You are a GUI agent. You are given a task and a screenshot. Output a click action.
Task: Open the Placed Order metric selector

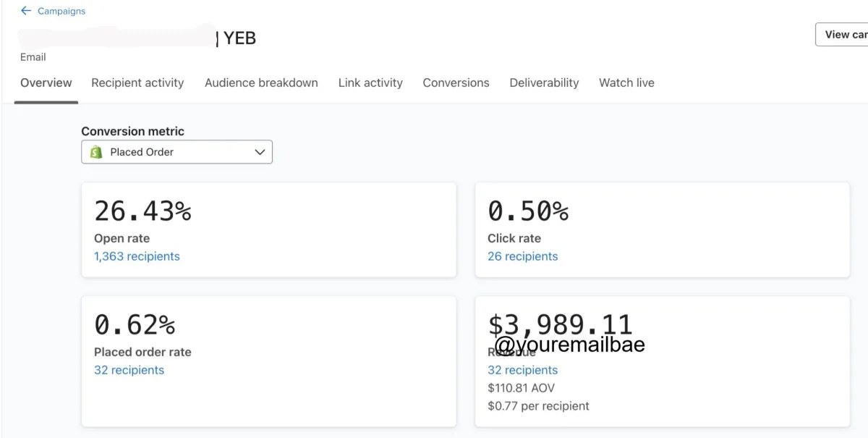(176, 152)
